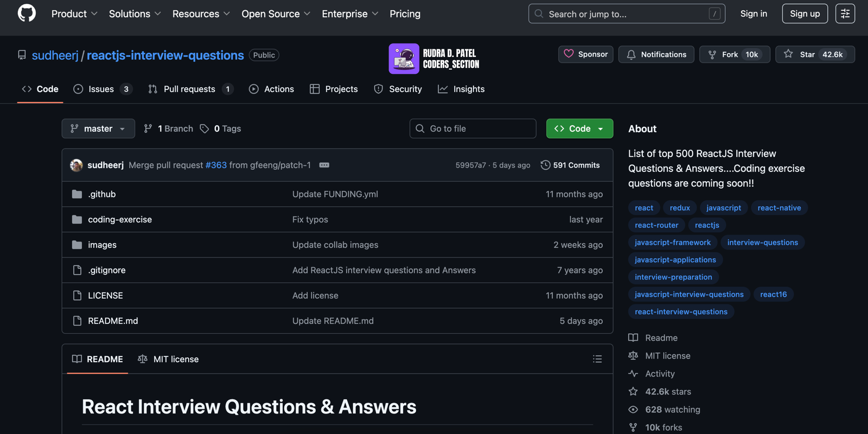Expand the Product navigation menu
Viewport: 868px width, 434px height.
(74, 14)
